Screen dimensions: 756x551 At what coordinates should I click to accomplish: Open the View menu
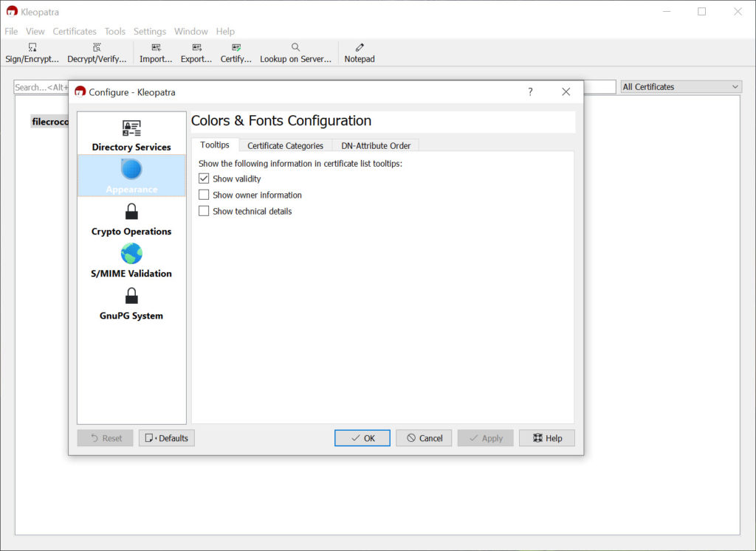tap(35, 31)
